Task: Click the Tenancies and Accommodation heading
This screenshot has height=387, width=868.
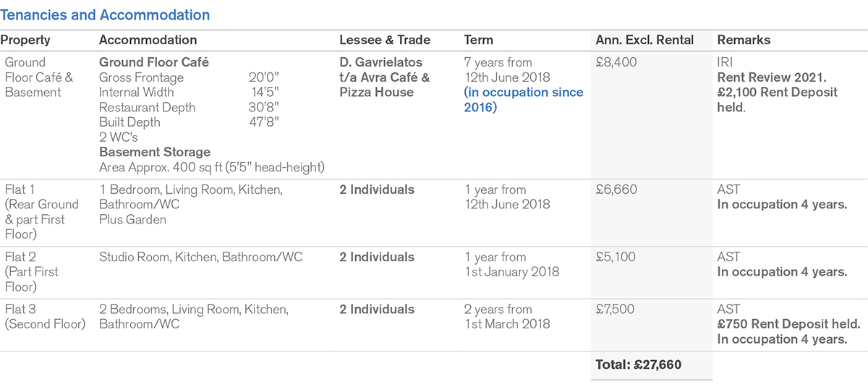Action: tap(105, 14)
